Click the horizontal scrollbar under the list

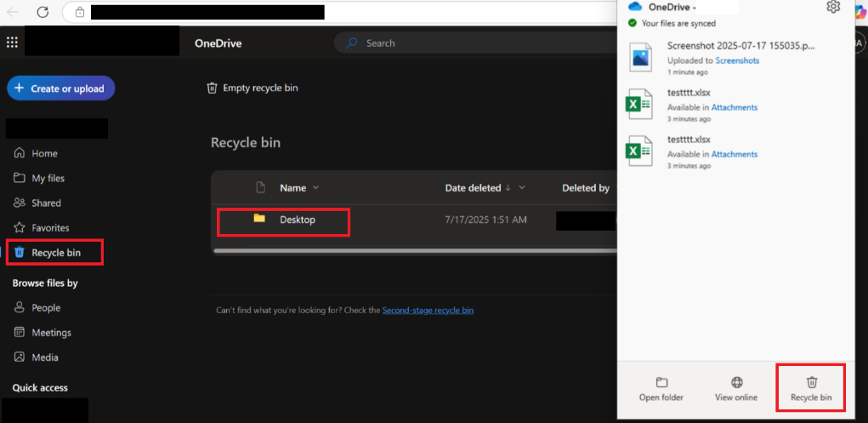(x=415, y=250)
